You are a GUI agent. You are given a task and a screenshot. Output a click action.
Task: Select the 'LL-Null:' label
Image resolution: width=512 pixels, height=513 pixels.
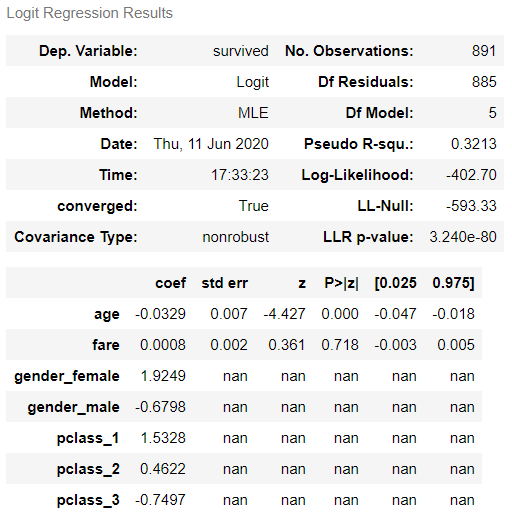(x=385, y=206)
